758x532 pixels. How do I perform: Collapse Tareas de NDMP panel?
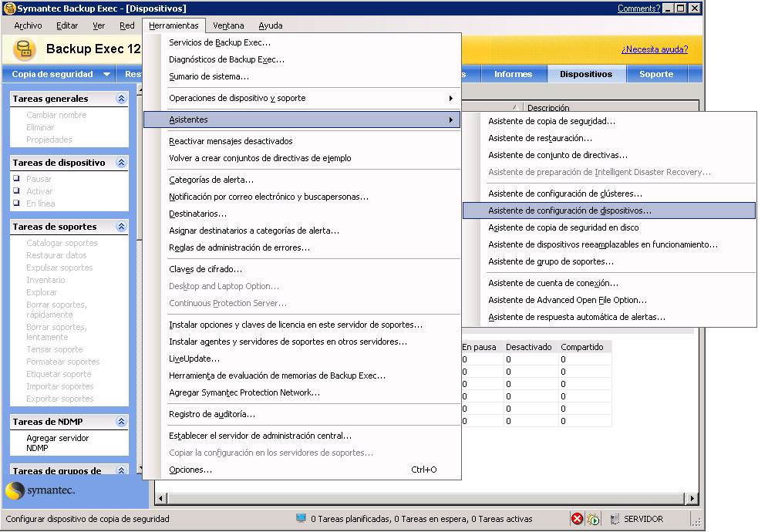click(121, 421)
